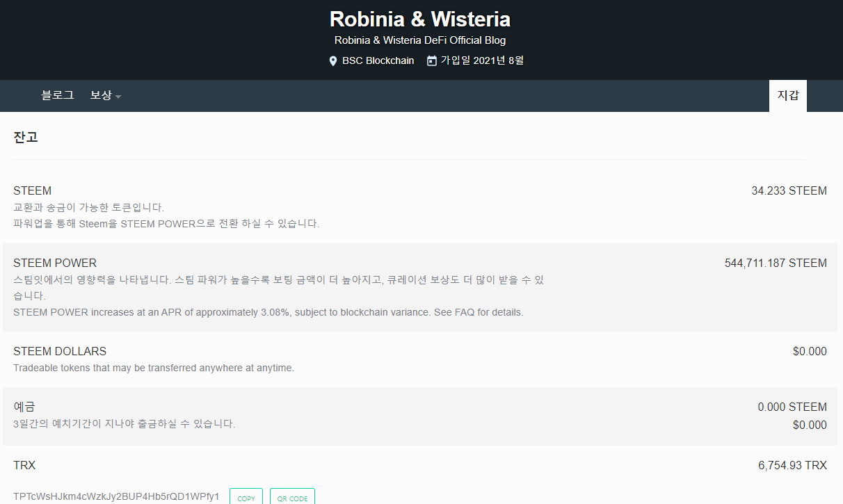Click the $0.000 Steem Dollars balance

[x=810, y=351]
